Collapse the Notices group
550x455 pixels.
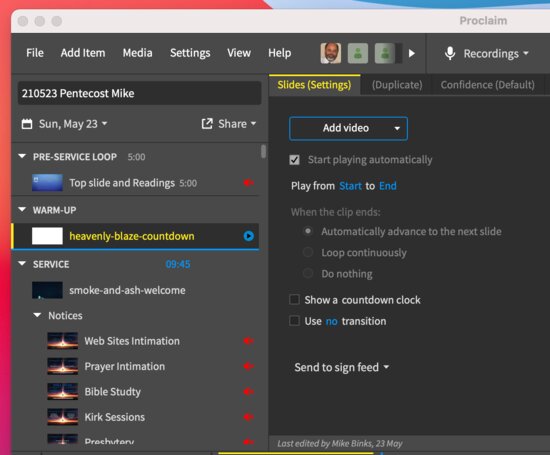pyautogui.click(x=37, y=315)
